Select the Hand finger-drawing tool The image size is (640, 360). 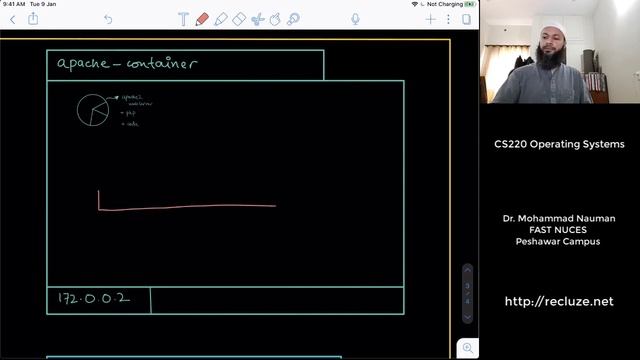(x=275, y=19)
